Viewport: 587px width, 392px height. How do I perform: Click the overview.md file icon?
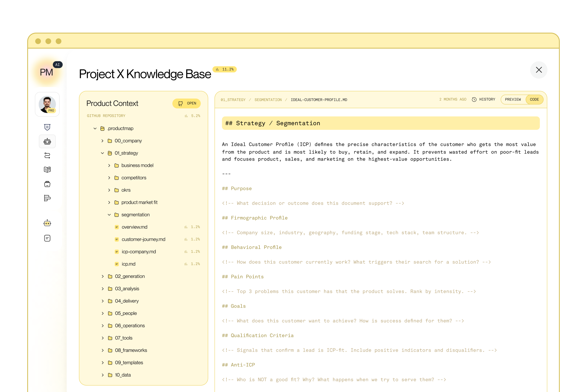(x=117, y=227)
